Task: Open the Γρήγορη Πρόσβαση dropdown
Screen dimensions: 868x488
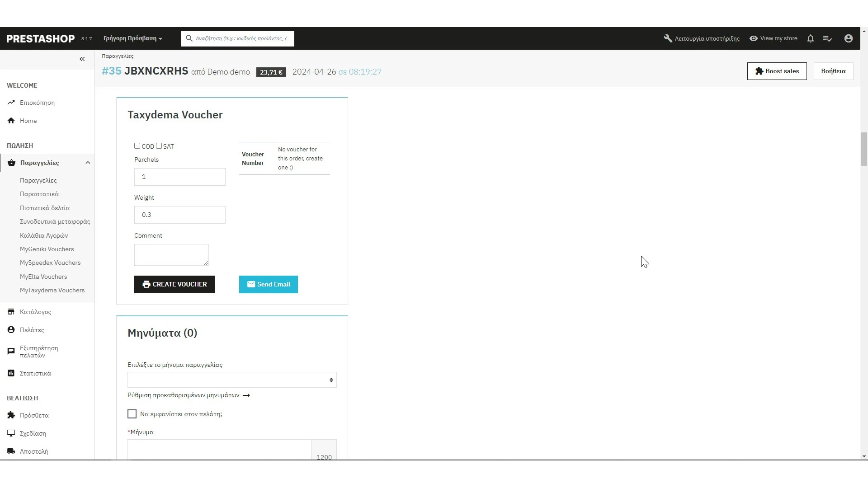Action: (132, 39)
